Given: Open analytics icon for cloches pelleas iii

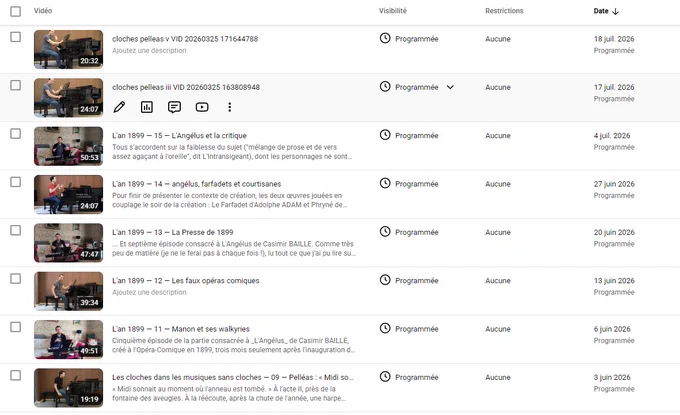Looking at the screenshot, I should pyautogui.click(x=147, y=107).
